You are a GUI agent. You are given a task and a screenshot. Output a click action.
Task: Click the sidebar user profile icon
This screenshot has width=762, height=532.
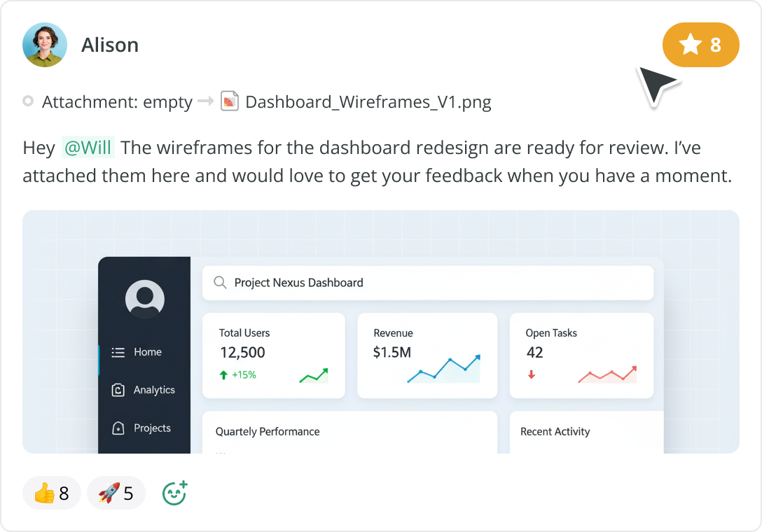pos(145,300)
